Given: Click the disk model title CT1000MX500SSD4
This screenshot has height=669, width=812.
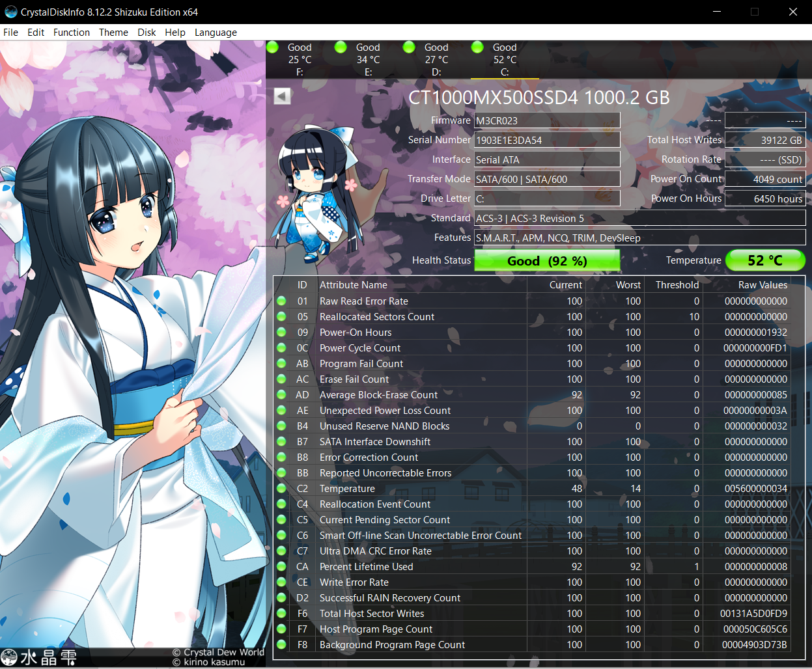Looking at the screenshot, I should tap(539, 98).
